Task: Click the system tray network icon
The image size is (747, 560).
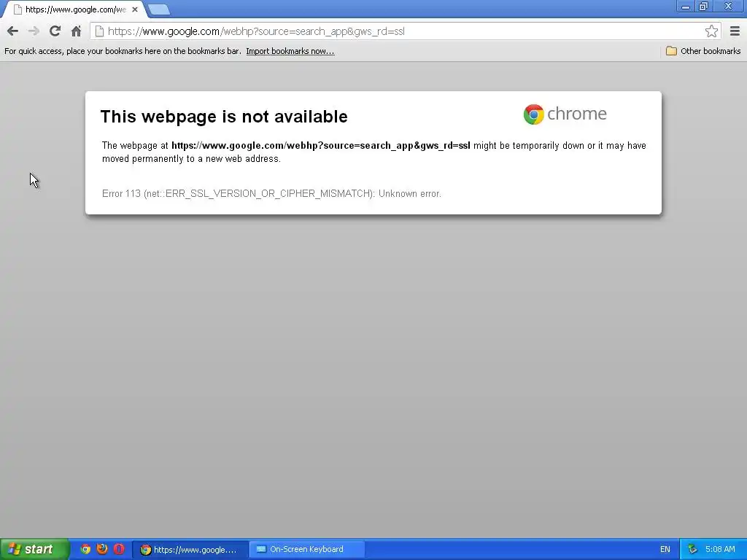Action: [692, 550]
